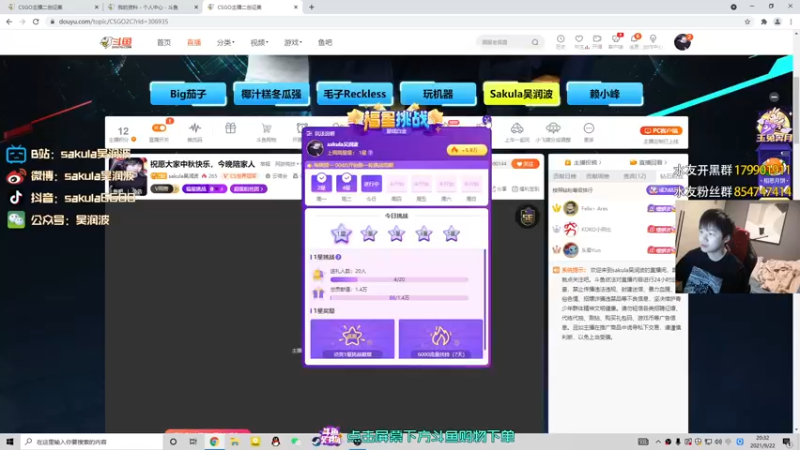The width and height of the screenshot is (800, 450).
Task: Open Chrome from the taskbar
Action: [214, 442]
